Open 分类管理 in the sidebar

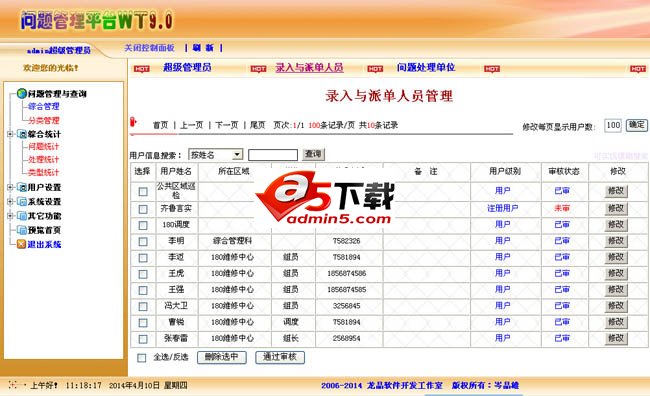44,120
